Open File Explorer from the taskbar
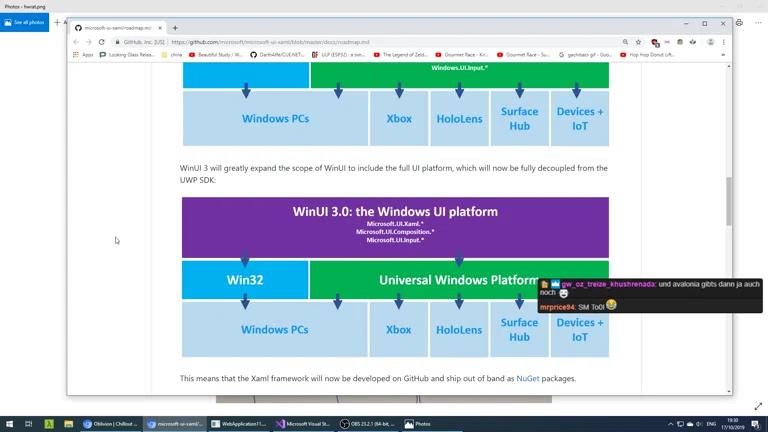 (x=69, y=424)
